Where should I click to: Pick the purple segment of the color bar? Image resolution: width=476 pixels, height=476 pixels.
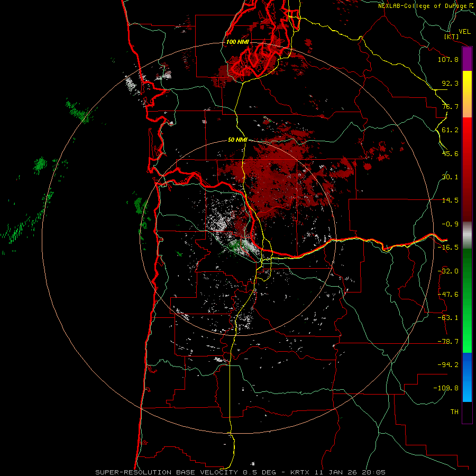467,59
